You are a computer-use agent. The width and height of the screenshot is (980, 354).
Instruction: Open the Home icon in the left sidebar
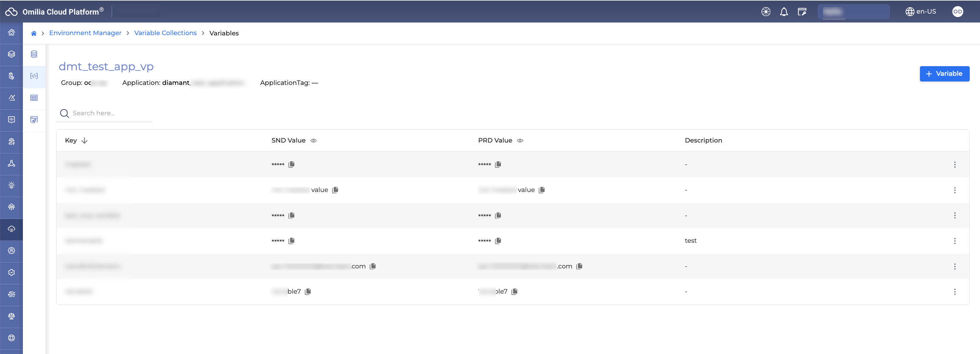[x=11, y=33]
